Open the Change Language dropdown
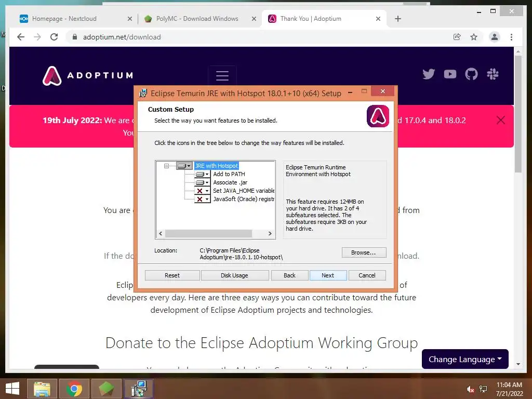This screenshot has height=399, width=532. [465, 359]
